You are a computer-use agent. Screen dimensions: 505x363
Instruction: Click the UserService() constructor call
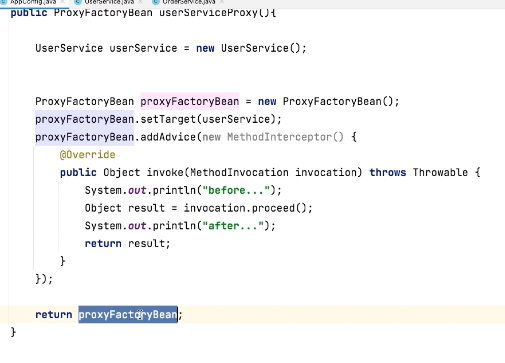click(261, 48)
